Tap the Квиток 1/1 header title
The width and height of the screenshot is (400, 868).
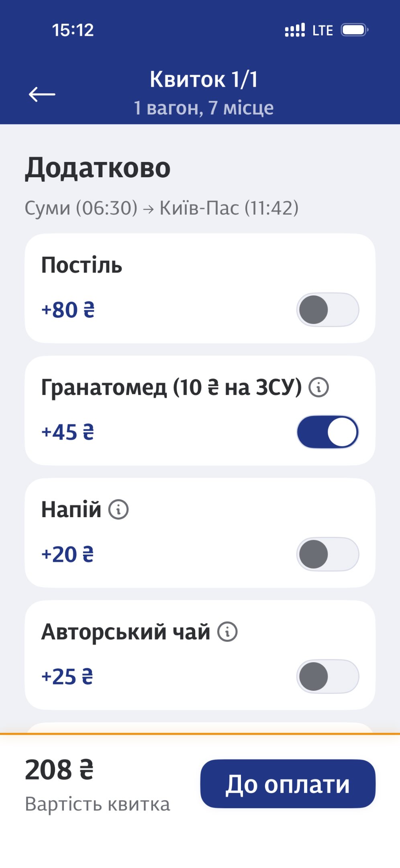point(204,79)
